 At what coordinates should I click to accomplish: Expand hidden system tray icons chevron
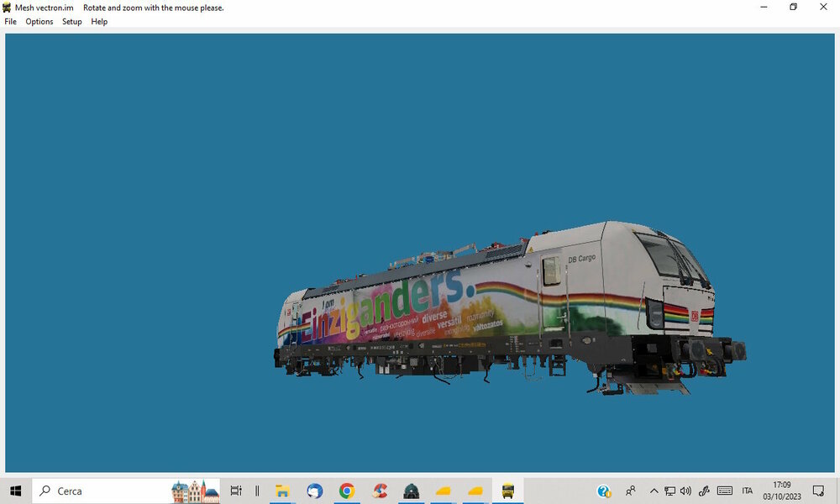(654, 491)
